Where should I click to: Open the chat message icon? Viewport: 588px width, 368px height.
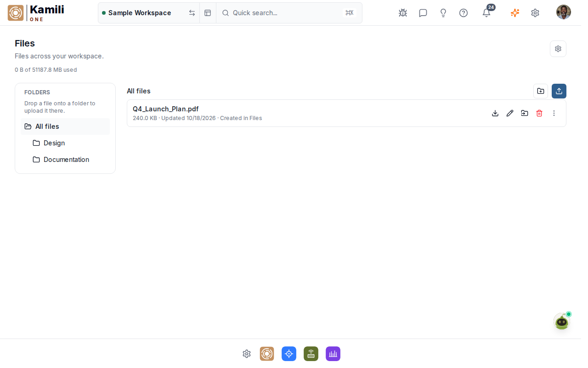tap(423, 13)
